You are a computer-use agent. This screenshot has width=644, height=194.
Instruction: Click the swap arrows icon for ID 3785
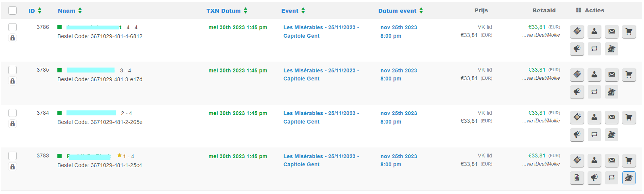point(594,92)
